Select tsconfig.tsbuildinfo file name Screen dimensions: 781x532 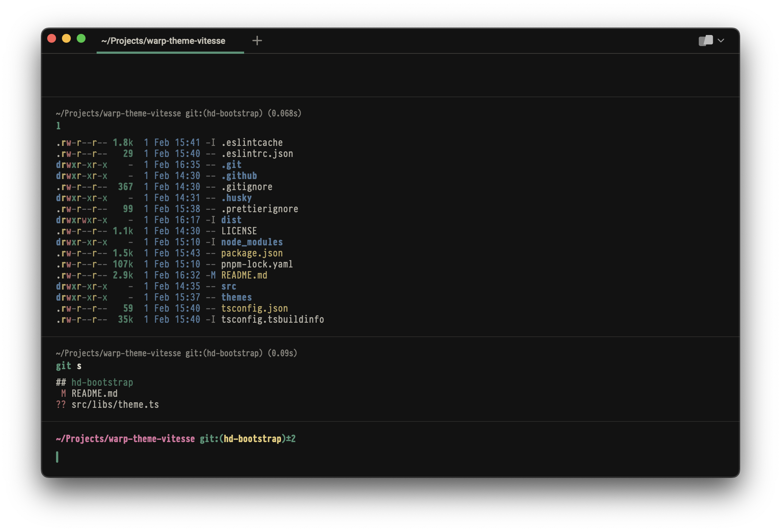[273, 319]
